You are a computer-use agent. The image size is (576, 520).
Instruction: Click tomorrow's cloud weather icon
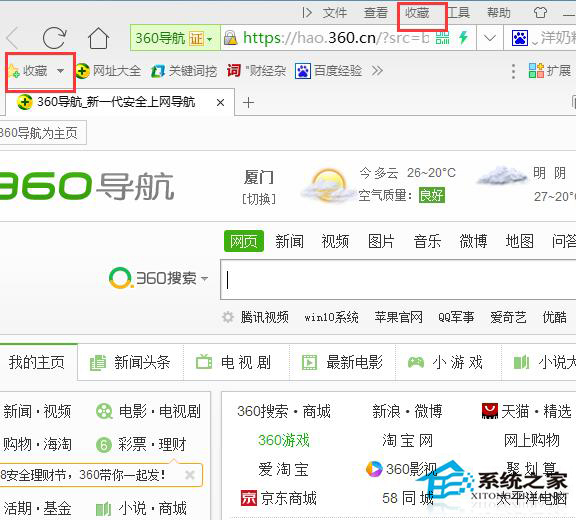pos(501,176)
